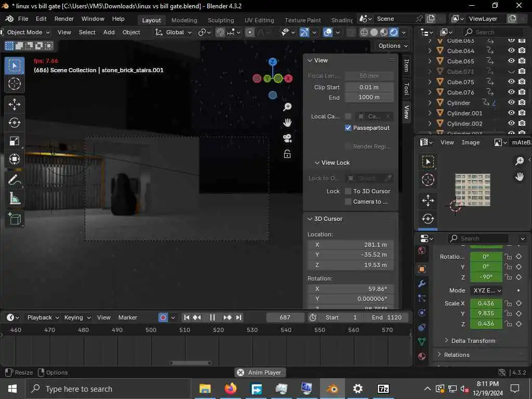The width and height of the screenshot is (532, 399).
Task: Open the Material properties tab icon
Action: point(422,356)
